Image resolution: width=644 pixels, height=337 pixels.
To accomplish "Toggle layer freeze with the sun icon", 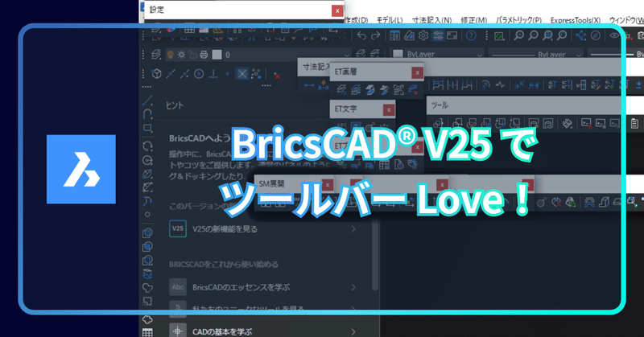I will tap(181, 55).
